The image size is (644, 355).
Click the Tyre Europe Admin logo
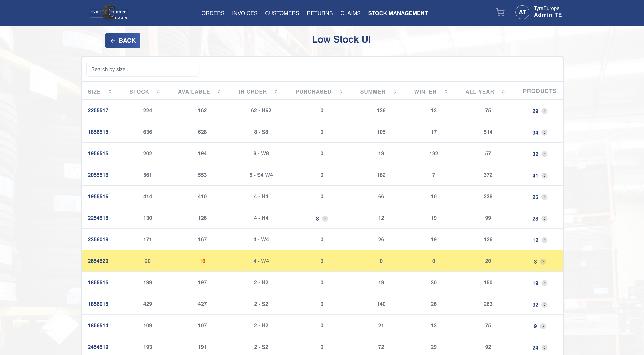[x=109, y=12]
